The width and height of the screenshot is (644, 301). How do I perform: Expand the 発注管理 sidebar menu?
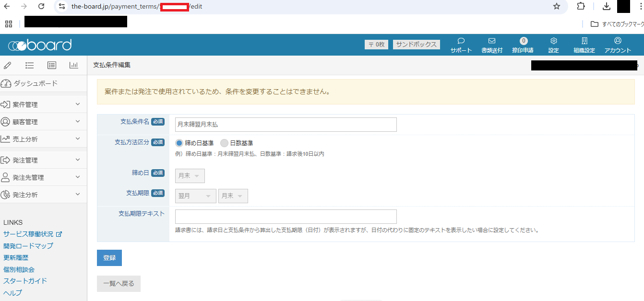click(x=43, y=160)
